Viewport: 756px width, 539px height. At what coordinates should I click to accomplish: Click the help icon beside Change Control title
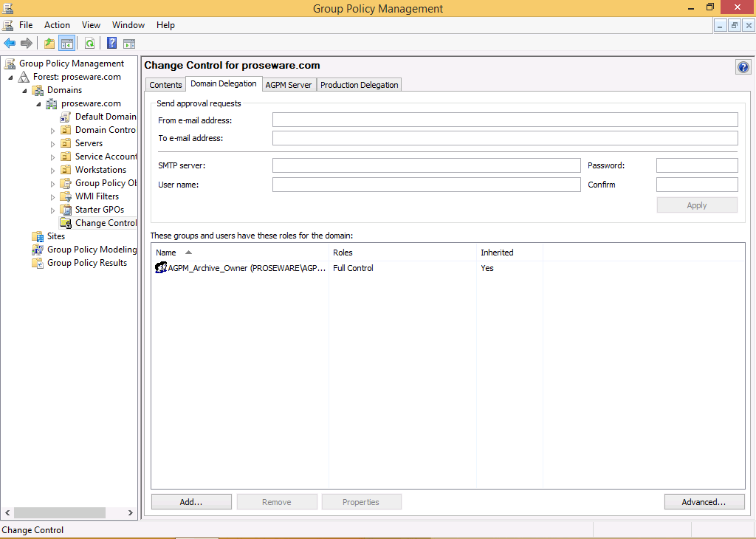pos(743,67)
